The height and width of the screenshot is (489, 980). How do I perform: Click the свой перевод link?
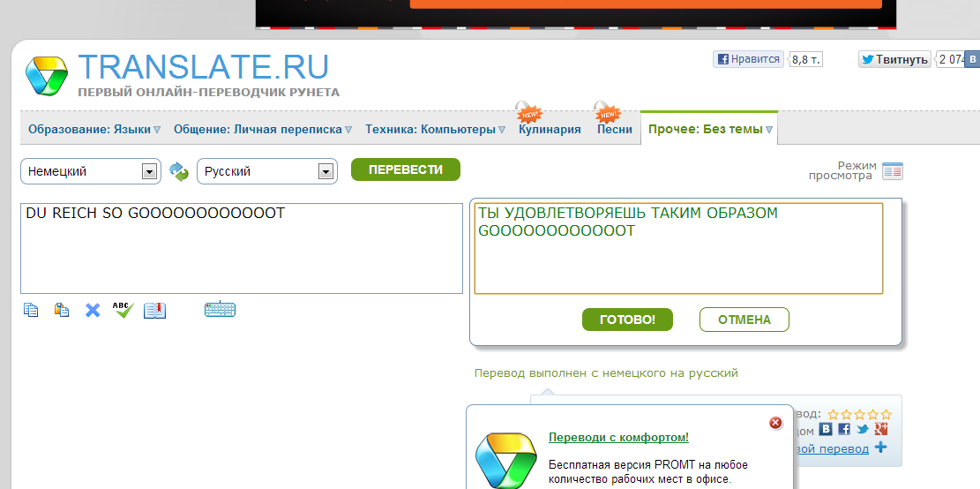click(x=831, y=449)
